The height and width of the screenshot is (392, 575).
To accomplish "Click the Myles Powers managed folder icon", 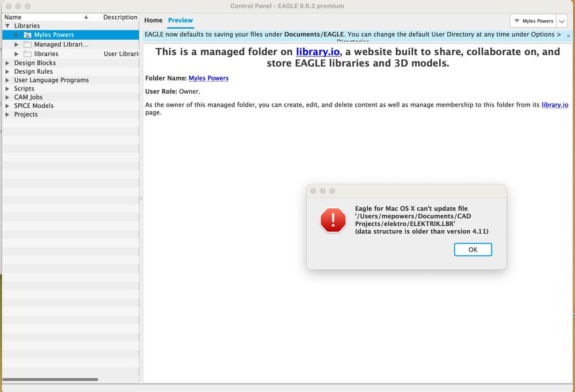I will (x=28, y=35).
